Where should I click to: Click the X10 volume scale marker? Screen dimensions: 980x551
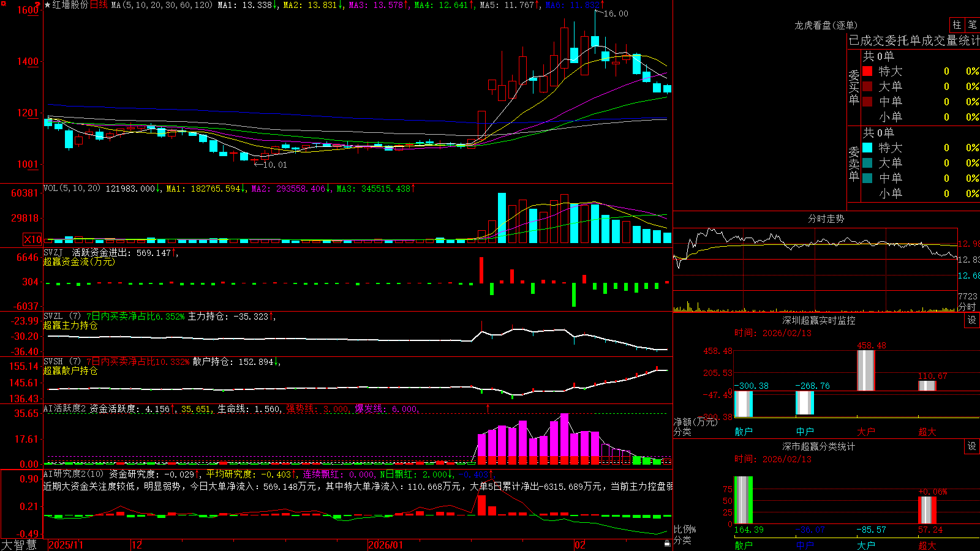32,239
